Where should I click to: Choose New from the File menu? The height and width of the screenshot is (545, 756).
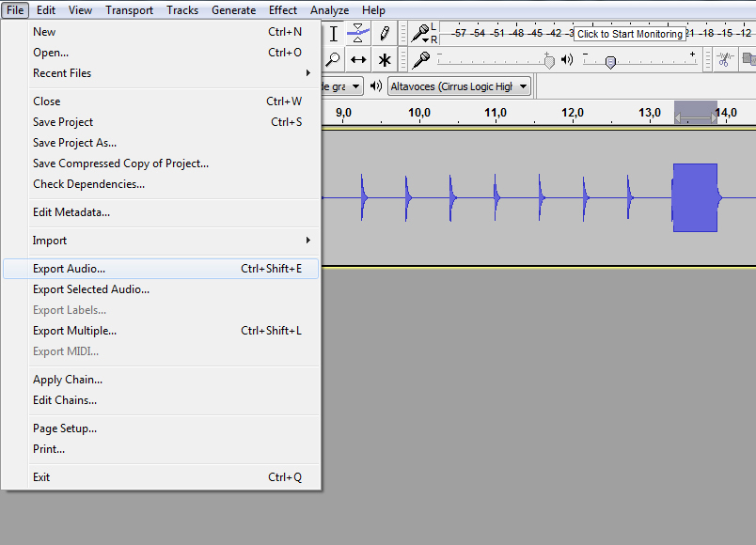pyautogui.click(x=161, y=32)
